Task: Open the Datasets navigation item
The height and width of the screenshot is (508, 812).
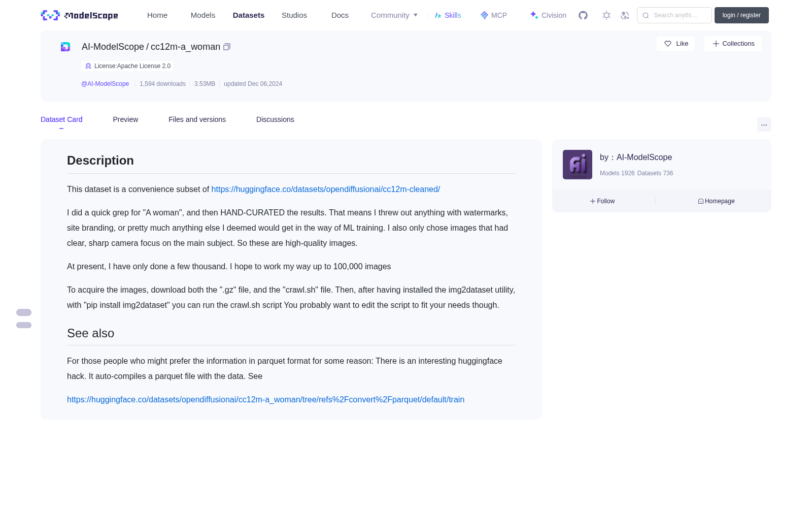Action: [x=249, y=15]
